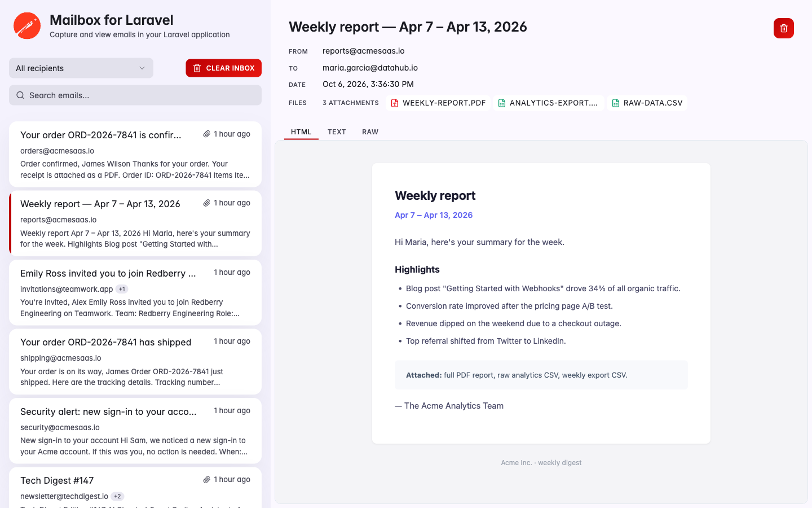Focus the Search emails input field
Screen dimensions: 812x508
135,95
